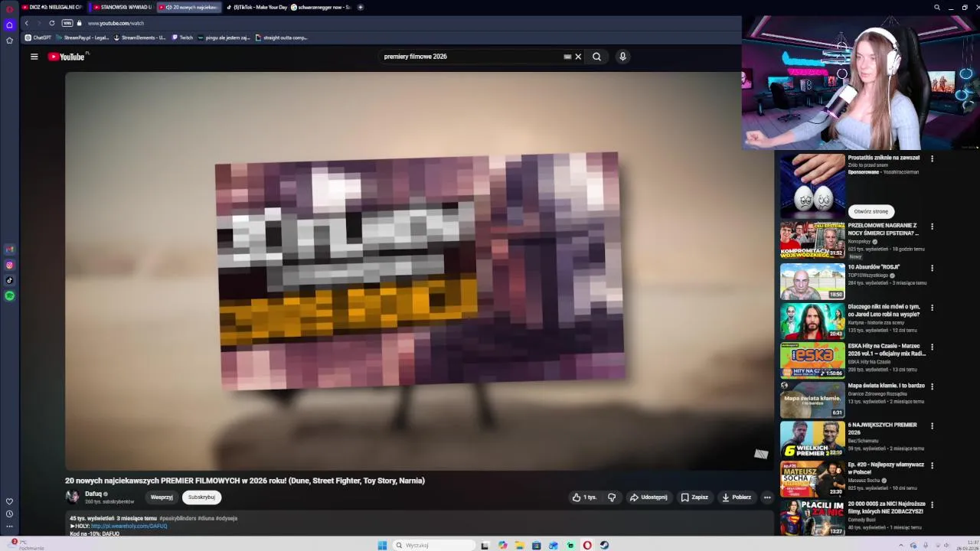Open Opera GX home sidebar button
This screenshot has height=551, width=980.
[9, 25]
